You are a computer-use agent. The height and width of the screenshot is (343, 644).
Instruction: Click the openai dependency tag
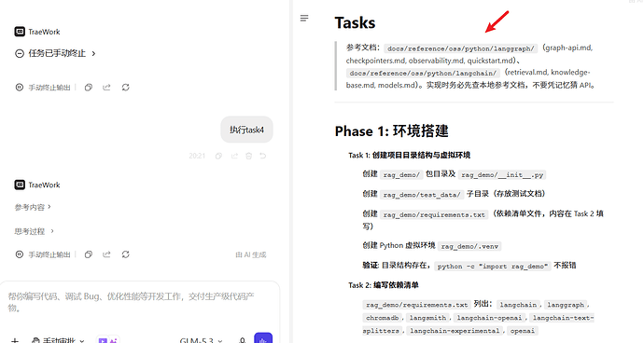pyautogui.click(x=523, y=331)
